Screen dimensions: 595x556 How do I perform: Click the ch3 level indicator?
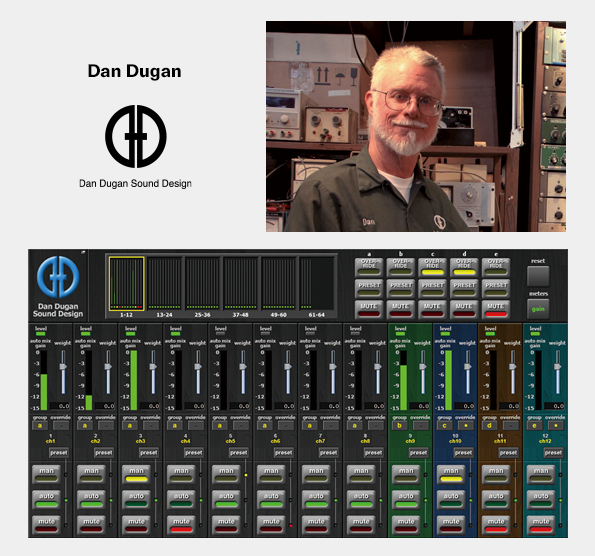130,334
